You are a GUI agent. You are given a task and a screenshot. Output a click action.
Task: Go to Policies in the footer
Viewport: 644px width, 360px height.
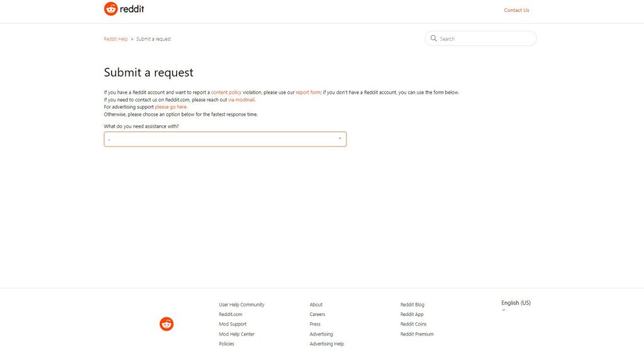(x=226, y=344)
